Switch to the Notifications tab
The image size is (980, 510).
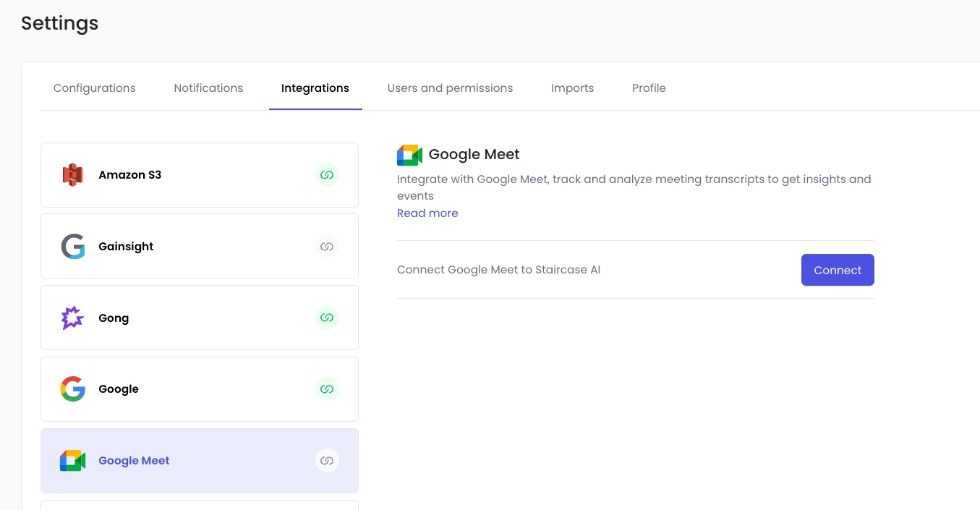208,88
